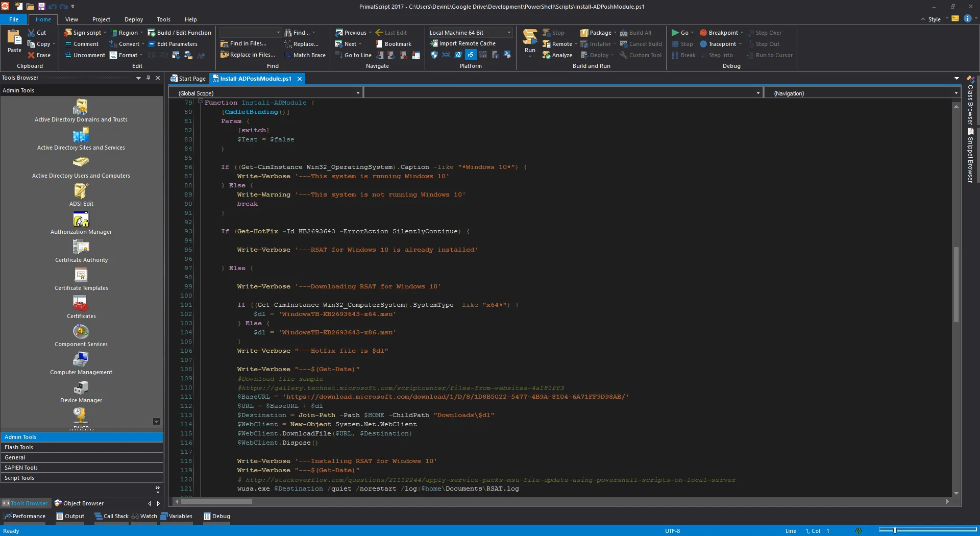980x536 pixels.
Task: Click the Comment tool in Edit group
Action: point(82,44)
